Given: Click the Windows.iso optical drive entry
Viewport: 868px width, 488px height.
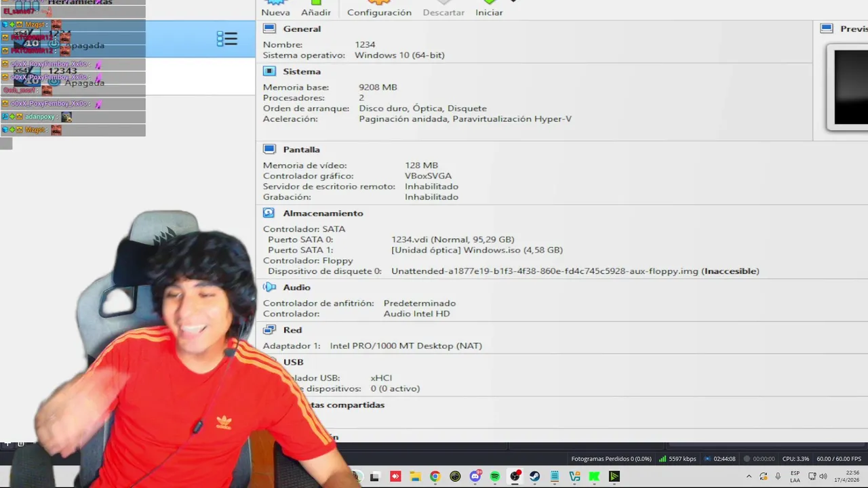Looking at the screenshot, I should coord(477,250).
